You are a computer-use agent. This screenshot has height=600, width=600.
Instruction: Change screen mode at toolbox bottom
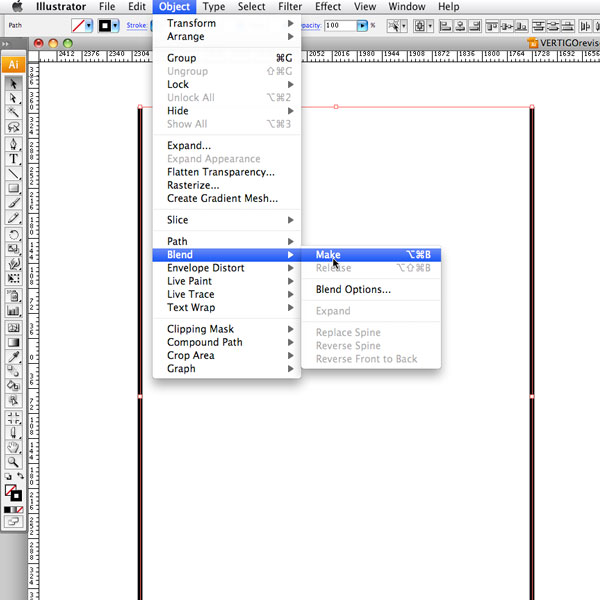pyautogui.click(x=13, y=521)
